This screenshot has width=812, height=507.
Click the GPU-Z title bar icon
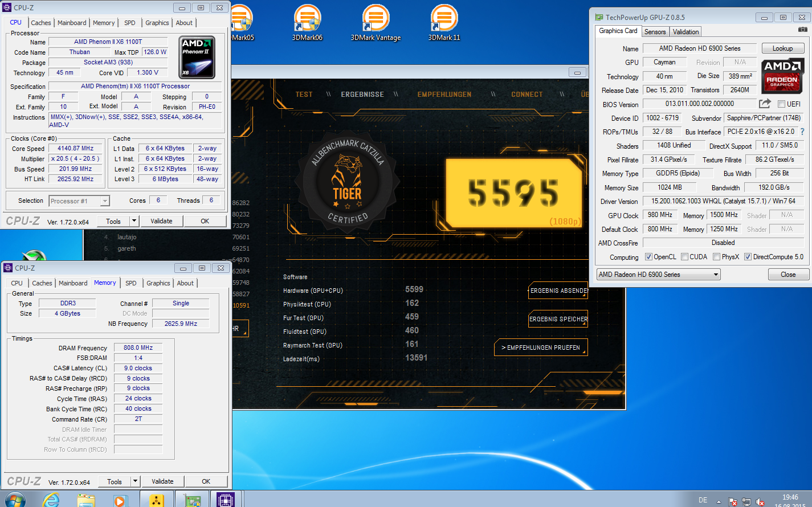point(599,17)
